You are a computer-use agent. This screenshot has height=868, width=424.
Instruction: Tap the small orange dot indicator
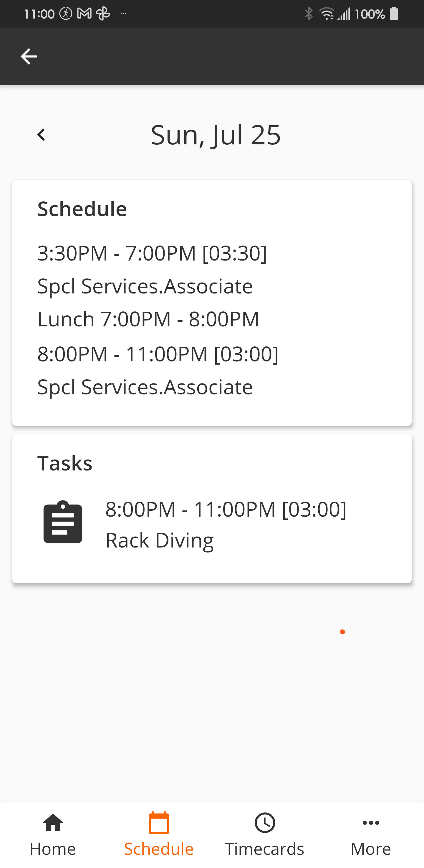pos(342,632)
